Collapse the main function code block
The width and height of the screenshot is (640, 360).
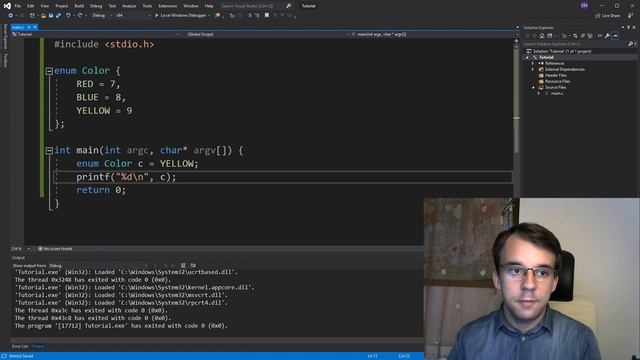[49, 151]
